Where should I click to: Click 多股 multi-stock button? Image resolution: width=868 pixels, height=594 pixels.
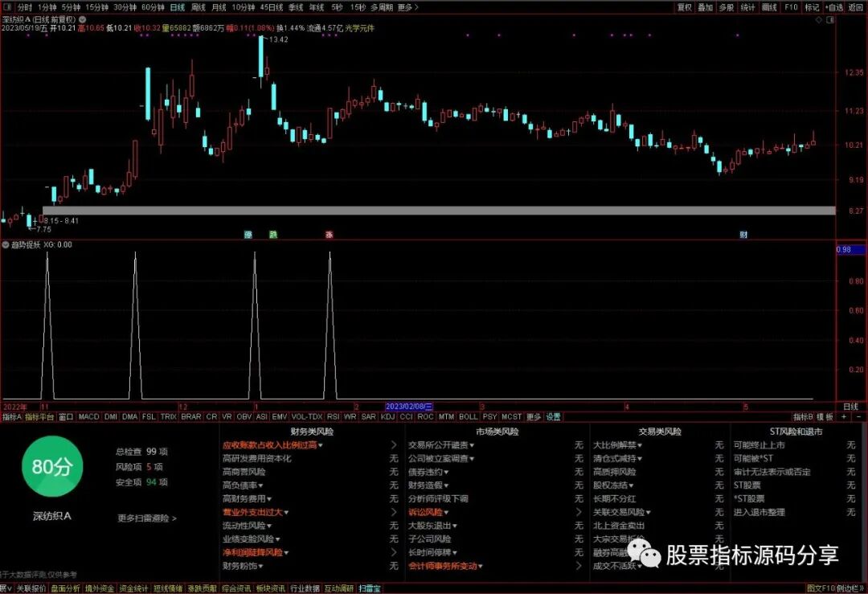click(727, 7)
